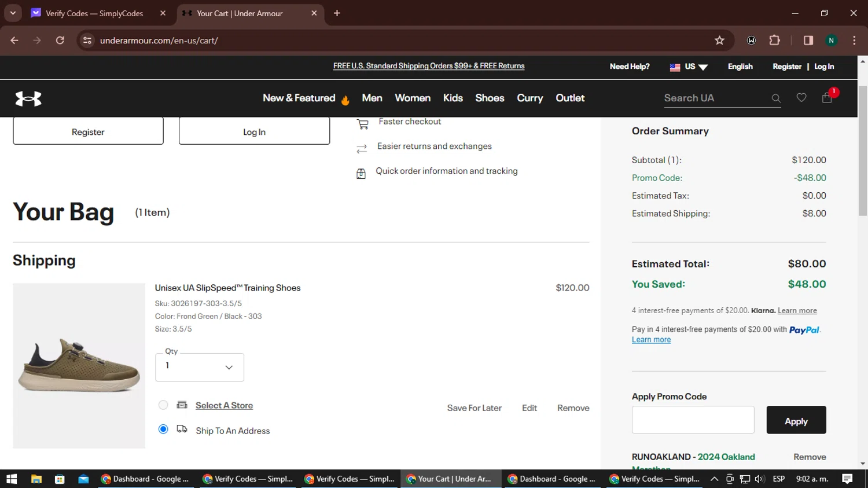The height and width of the screenshot is (488, 868).
Task: Open the browser extensions puzzle icon
Action: (x=774, y=40)
